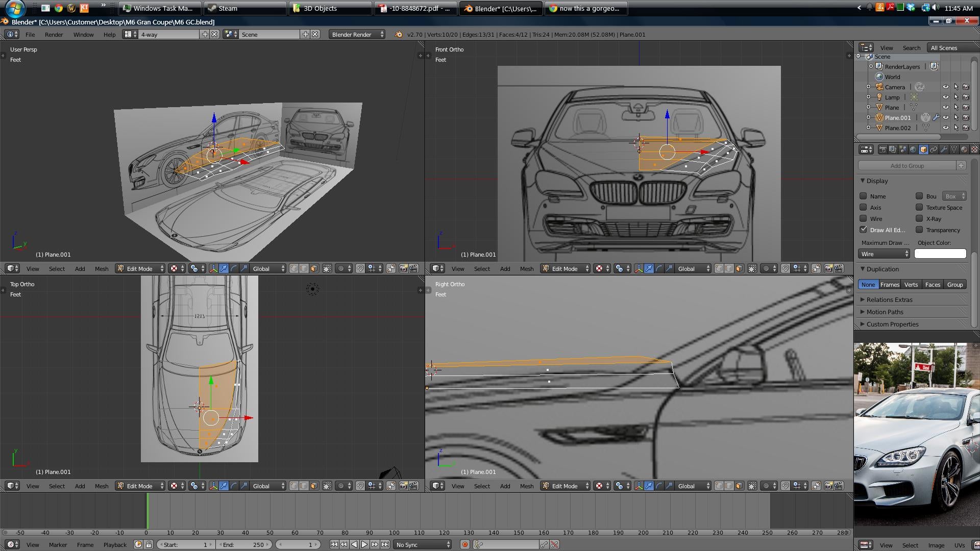Open the Object properties cube tab
This screenshot has height=551, width=980.
pyautogui.click(x=923, y=149)
